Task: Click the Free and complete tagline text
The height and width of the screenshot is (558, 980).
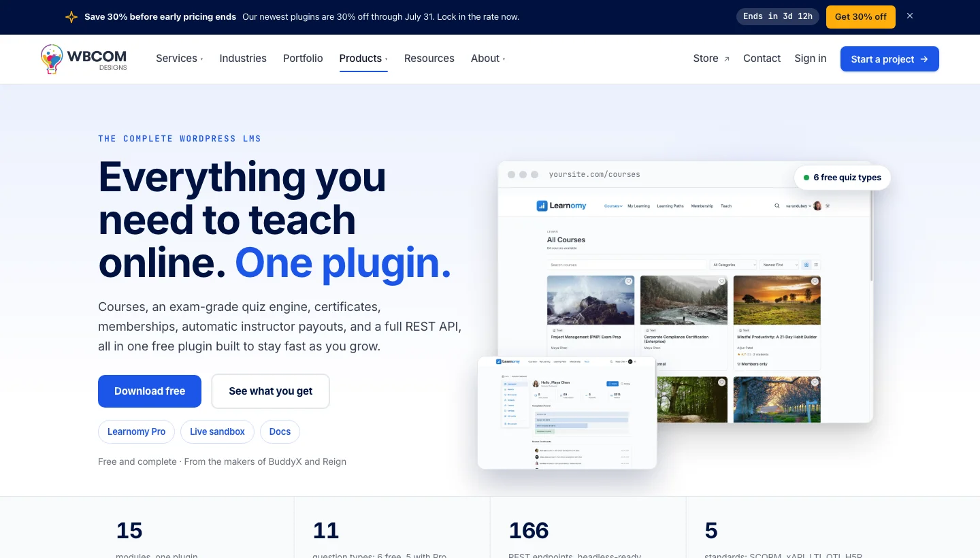Action: tap(222, 461)
